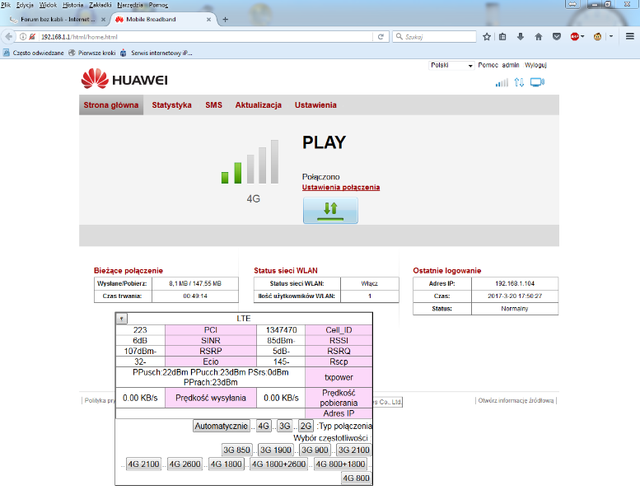The width and height of the screenshot is (640, 494).
Task: Click the WLAN device monitor icon
Action: (x=537, y=82)
